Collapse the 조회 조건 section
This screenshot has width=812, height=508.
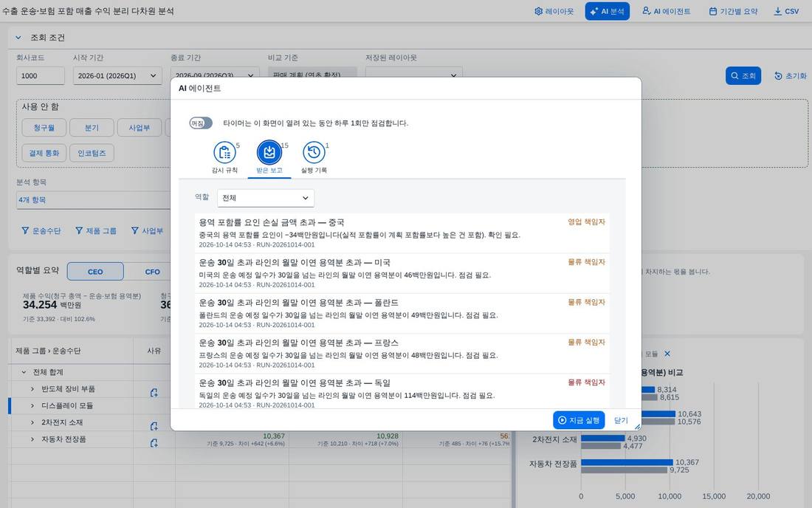(18, 37)
